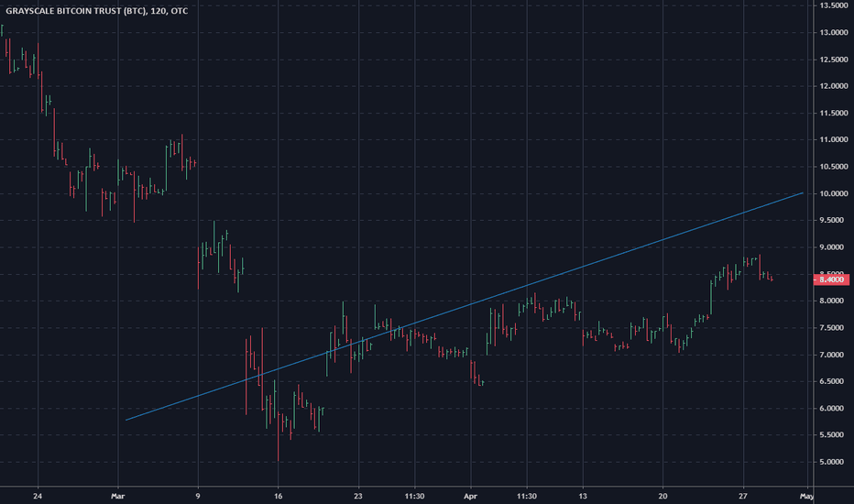Click the 24 date label on time axis
Viewport: 854px width, 504px height.
tap(38, 497)
